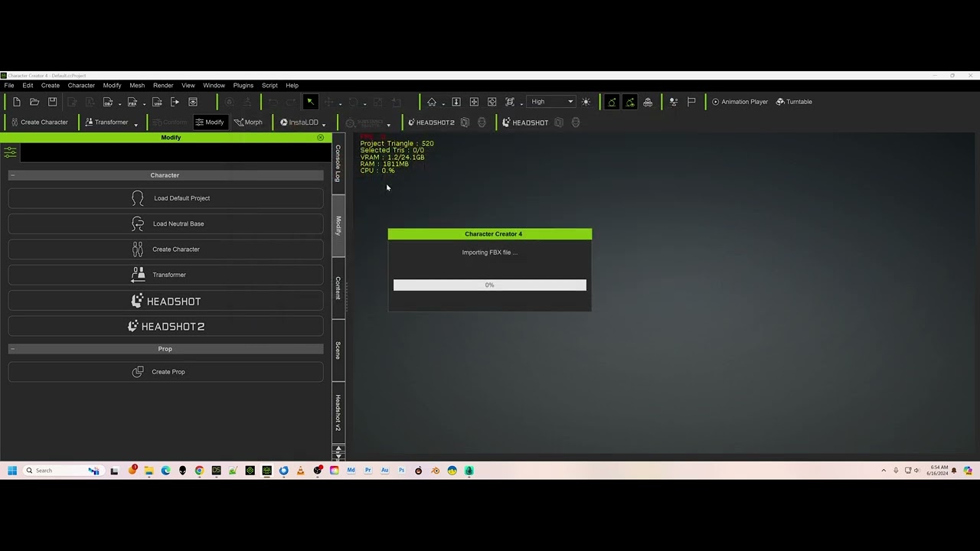This screenshot has height=551, width=980.
Task: Switch to the Console Log side tab
Action: tap(338, 163)
